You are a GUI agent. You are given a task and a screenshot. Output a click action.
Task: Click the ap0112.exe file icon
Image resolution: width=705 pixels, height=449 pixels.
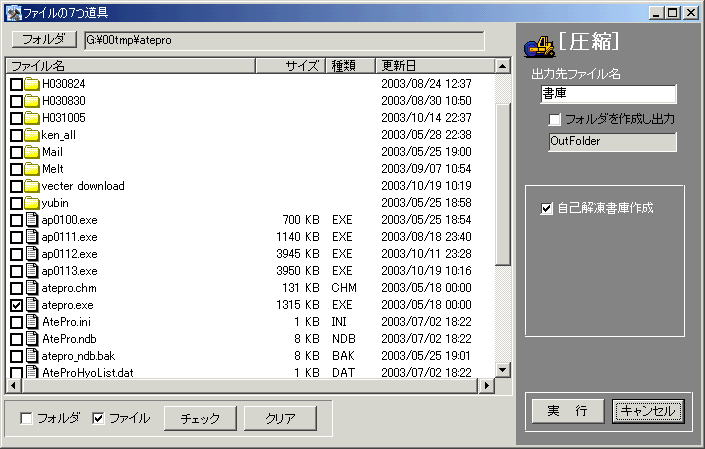coord(32,254)
